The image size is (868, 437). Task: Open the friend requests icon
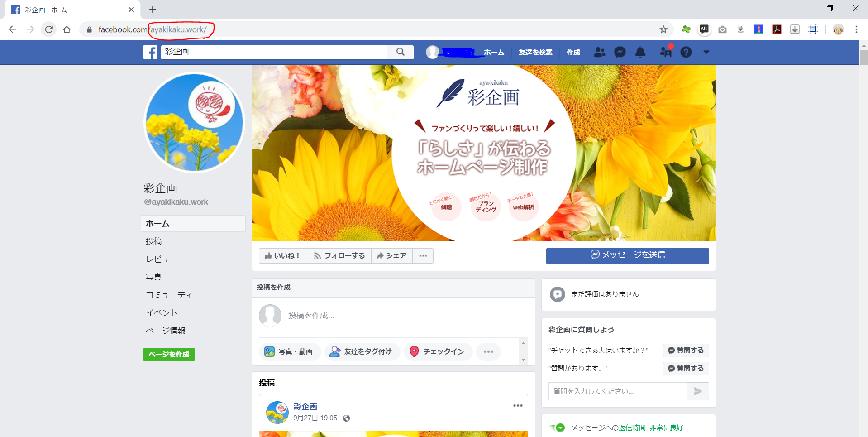[599, 52]
